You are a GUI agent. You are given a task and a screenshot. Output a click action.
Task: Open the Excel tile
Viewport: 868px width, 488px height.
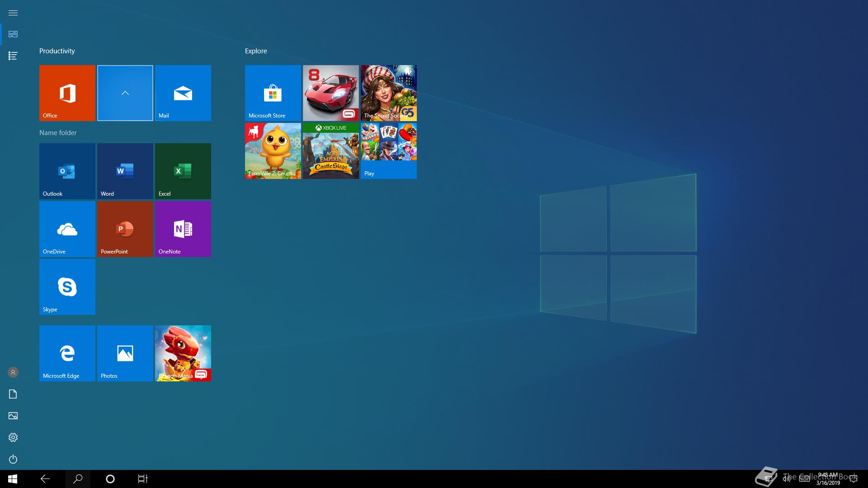tap(183, 171)
